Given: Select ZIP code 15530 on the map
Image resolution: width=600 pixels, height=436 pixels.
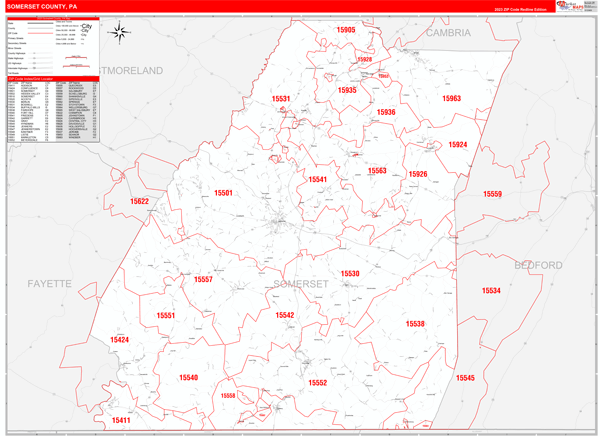Looking at the screenshot, I should 349,273.
